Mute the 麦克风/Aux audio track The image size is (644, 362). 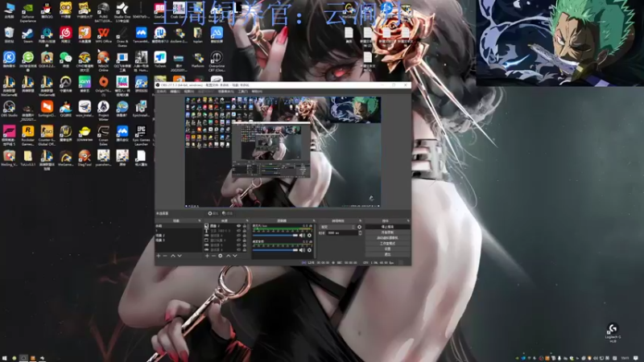tap(302, 236)
